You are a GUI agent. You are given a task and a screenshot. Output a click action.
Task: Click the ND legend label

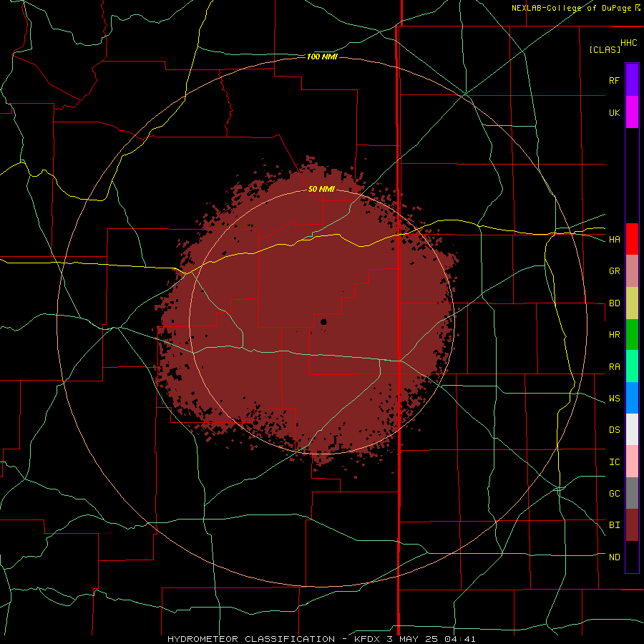(614, 557)
